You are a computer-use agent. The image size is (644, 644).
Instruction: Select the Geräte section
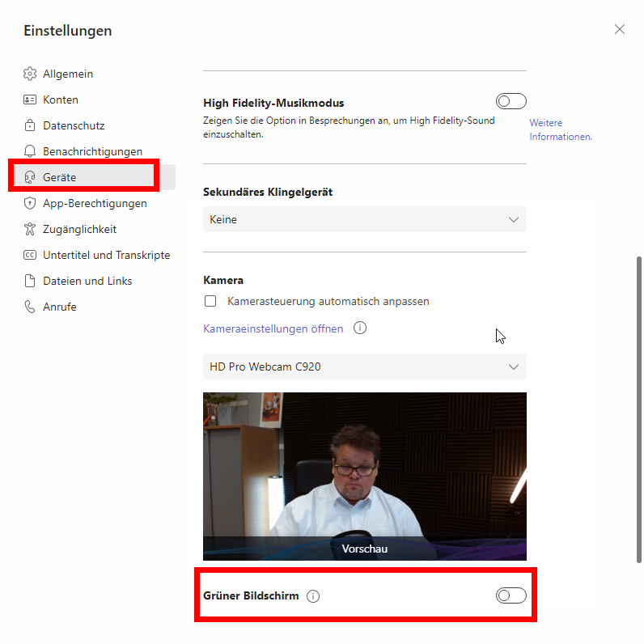point(95,177)
